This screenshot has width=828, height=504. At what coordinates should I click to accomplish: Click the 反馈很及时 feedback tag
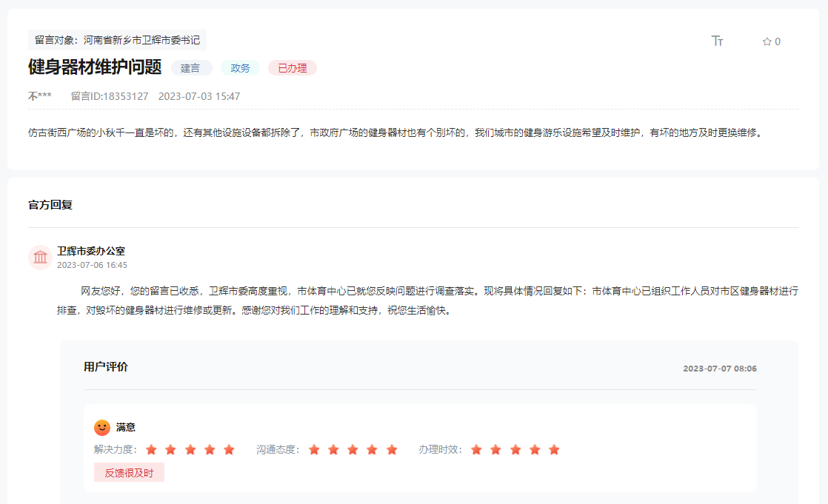pyautogui.click(x=129, y=473)
